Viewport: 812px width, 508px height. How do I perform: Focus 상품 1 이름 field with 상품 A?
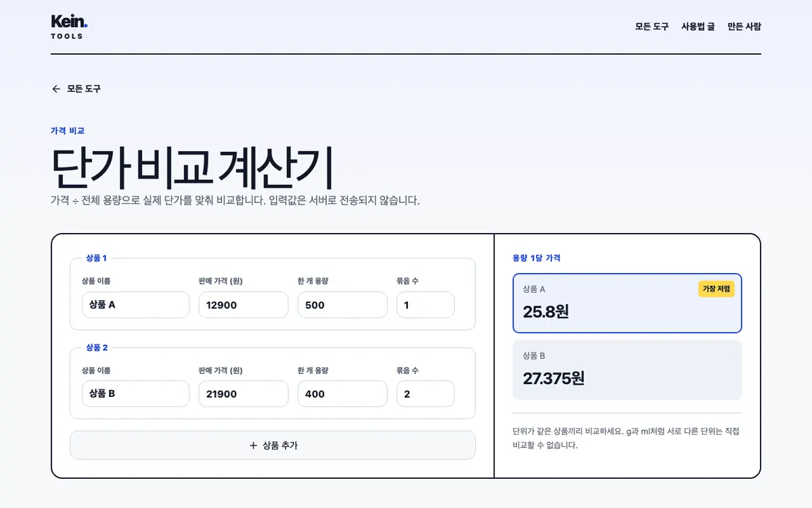click(135, 305)
